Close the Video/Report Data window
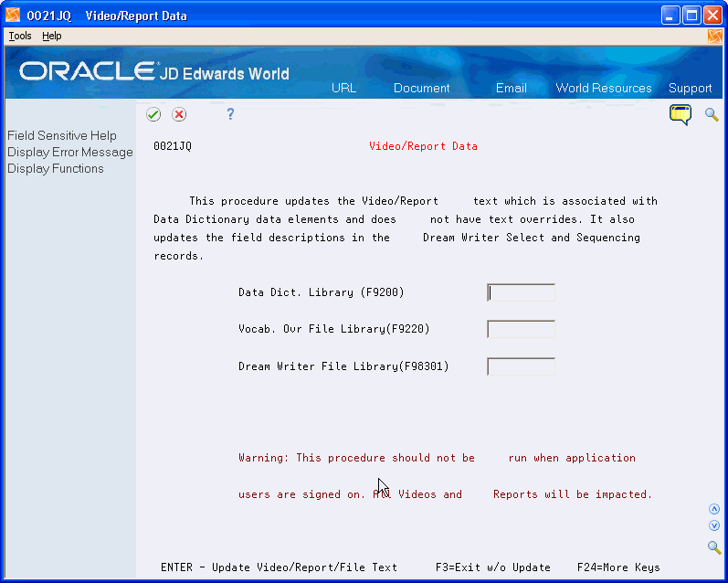 (712, 16)
